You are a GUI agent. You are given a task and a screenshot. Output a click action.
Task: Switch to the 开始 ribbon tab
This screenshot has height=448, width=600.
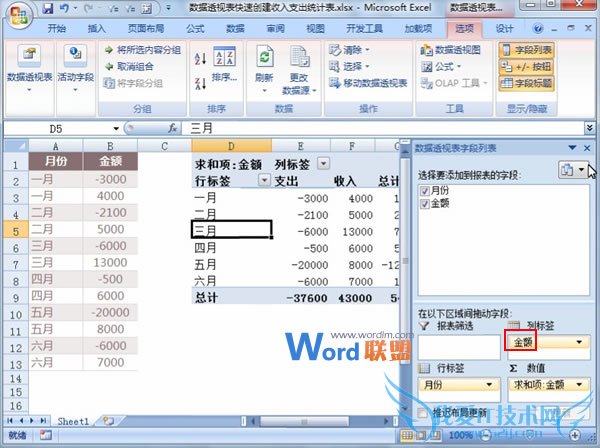point(56,28)
